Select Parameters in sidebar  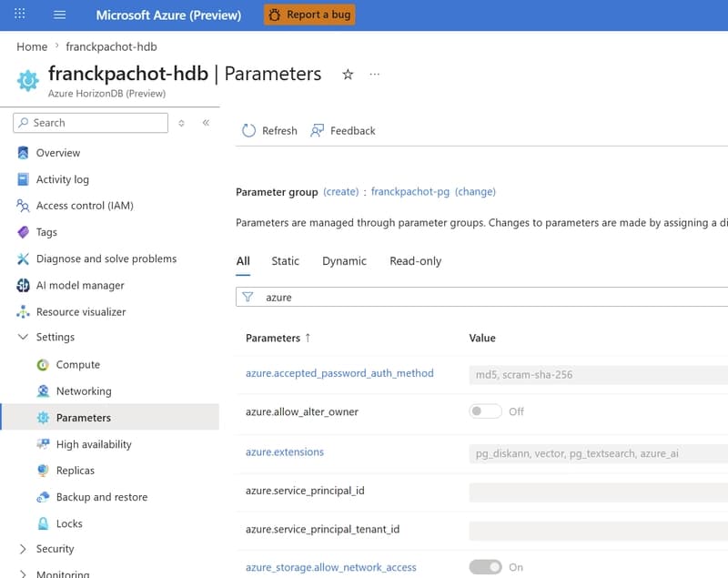109,417
